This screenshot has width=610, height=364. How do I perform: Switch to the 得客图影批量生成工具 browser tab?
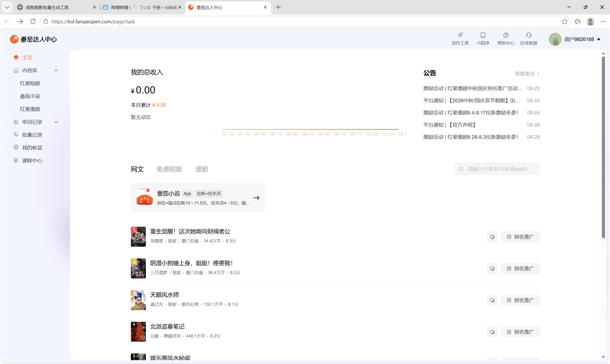point(57,7)
